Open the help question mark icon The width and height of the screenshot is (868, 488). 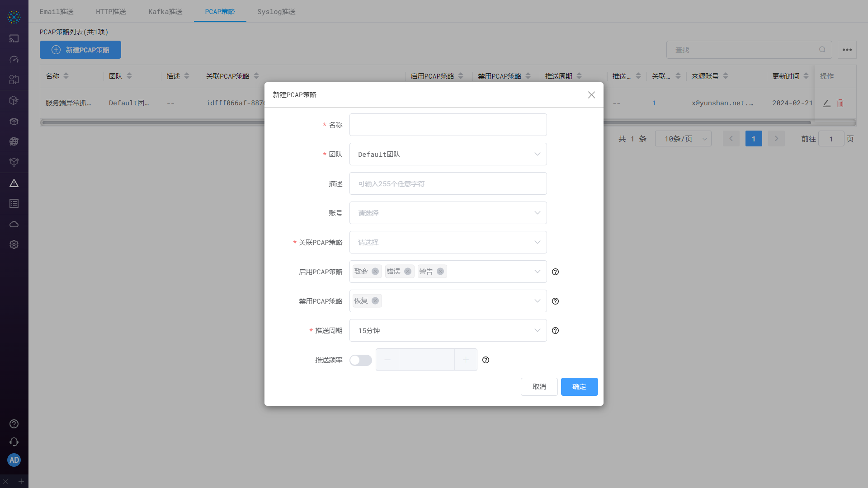[14, 424]
